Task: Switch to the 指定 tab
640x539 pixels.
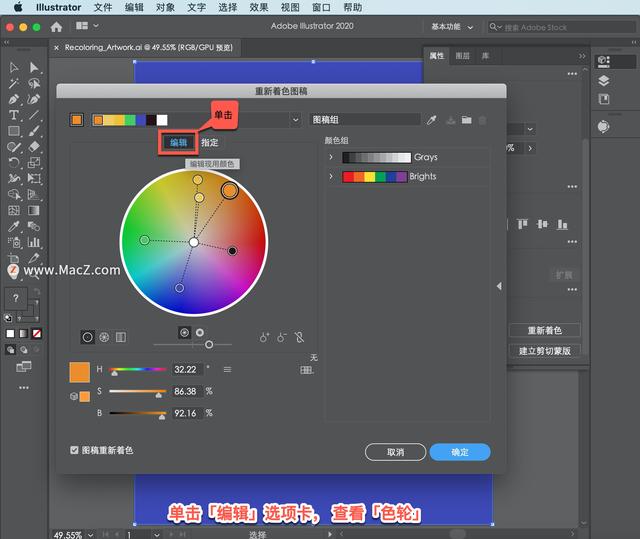Action: [209, 143]
